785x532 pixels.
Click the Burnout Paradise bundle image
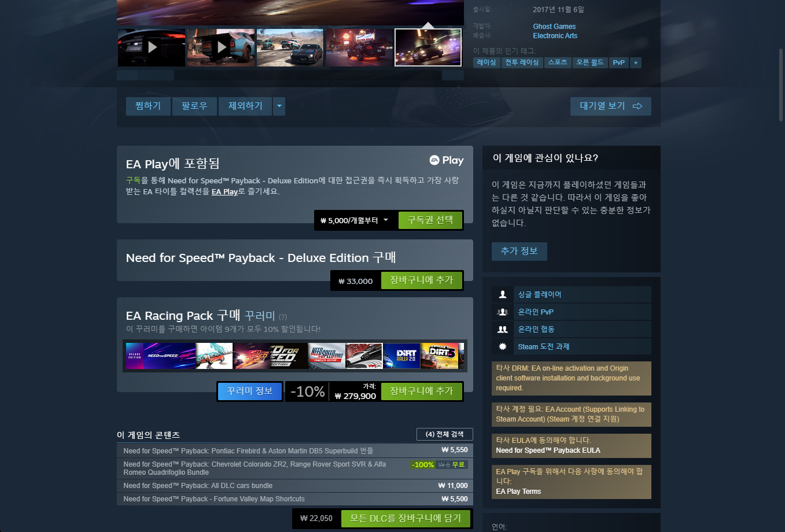(x=214, y=356)
